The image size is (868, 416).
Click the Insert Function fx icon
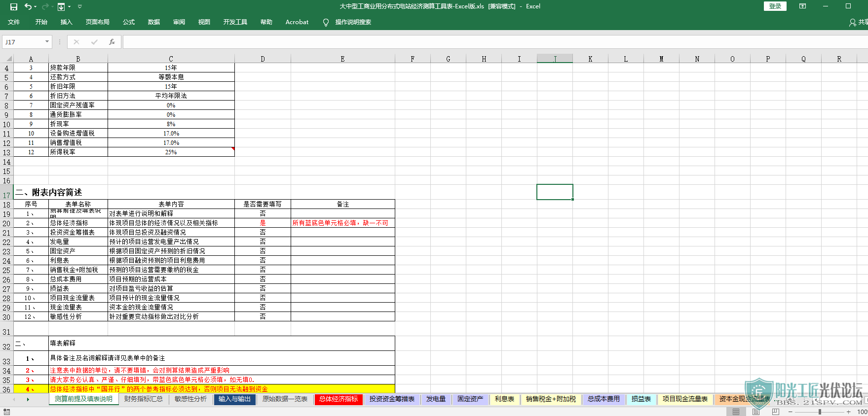click(112, 42)
